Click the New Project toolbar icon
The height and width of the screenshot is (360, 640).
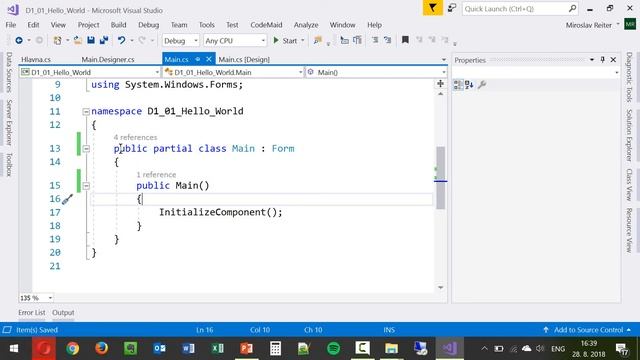coord(58,40)
